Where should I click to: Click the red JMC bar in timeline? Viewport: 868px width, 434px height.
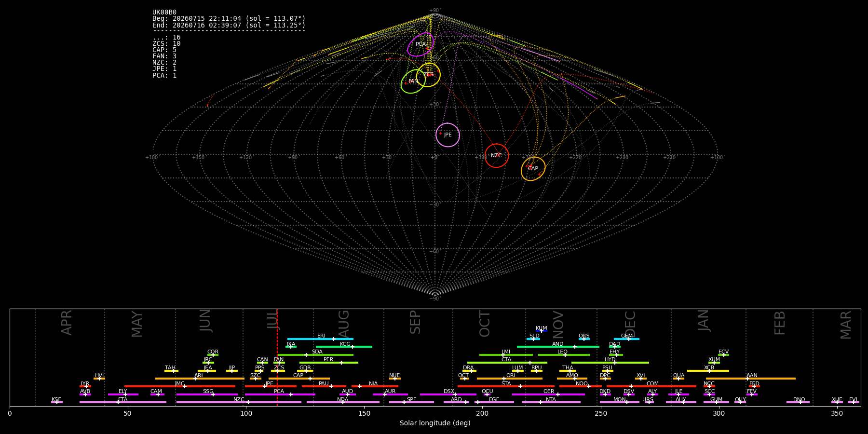(x=180, y=386)
